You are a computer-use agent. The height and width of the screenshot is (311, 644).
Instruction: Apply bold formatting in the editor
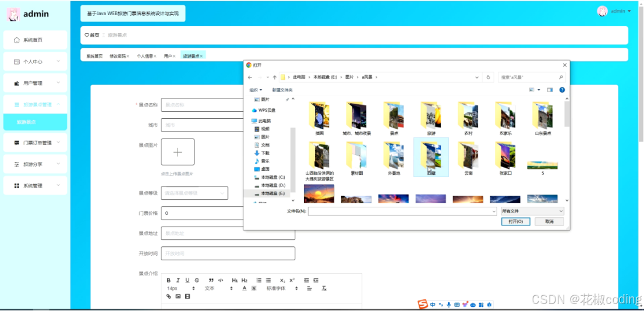click(x=169, y=280)
